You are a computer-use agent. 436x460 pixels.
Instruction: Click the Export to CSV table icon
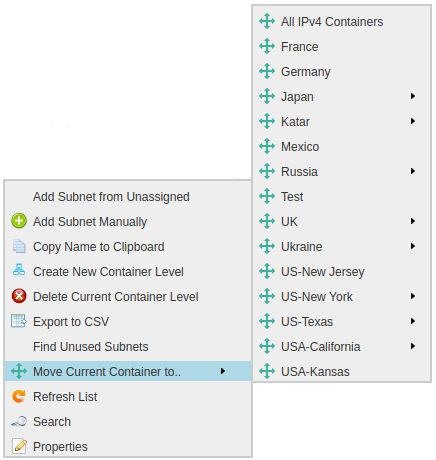click(x=19, y=321)
